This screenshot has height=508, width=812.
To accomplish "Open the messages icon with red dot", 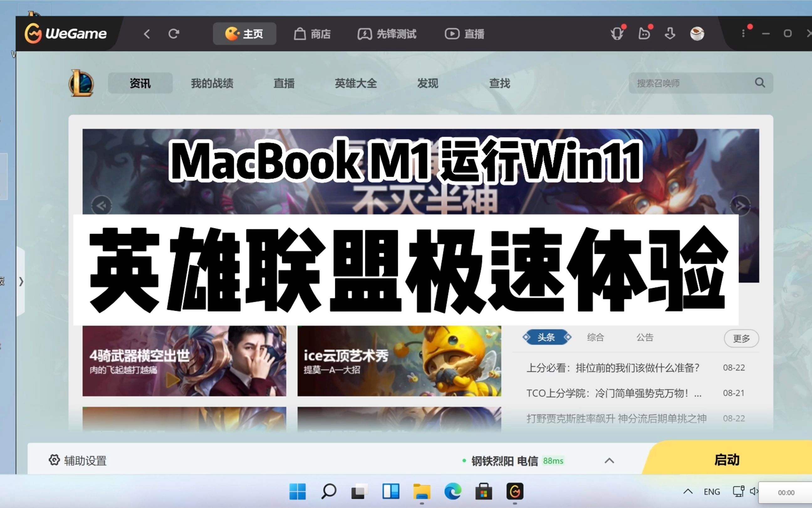I will [644, 34].
